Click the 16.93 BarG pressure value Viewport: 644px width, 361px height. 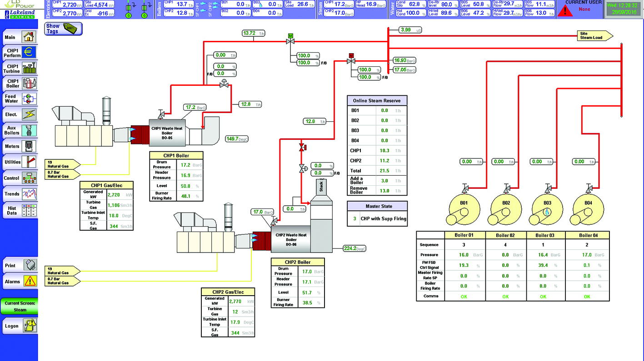pos(404,60)
